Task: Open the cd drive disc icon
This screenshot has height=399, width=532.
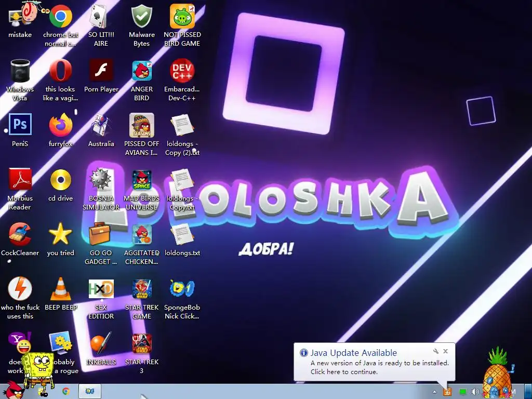Action: click(x=60, y=179)
